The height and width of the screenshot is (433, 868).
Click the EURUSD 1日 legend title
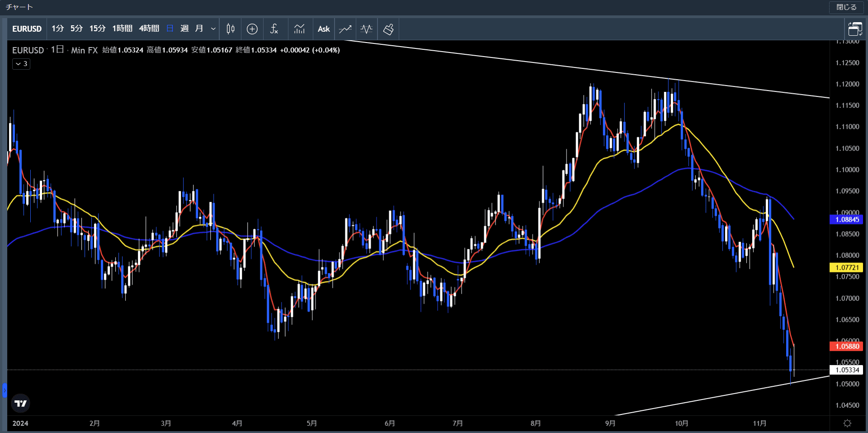tap(38, 50)
